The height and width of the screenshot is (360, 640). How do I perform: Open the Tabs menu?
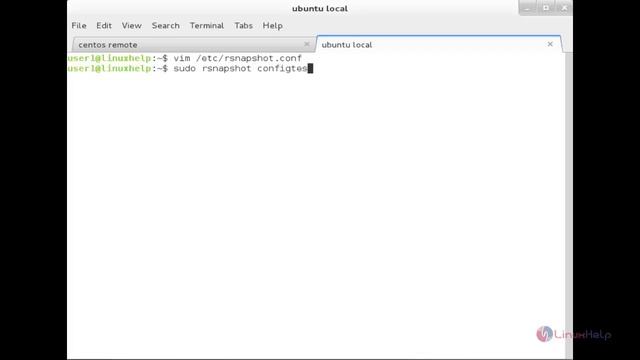243,26
